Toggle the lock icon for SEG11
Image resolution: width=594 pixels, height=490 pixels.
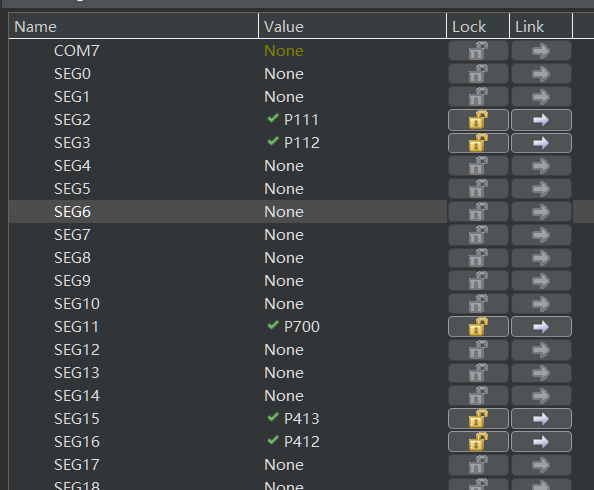(478, 327)
